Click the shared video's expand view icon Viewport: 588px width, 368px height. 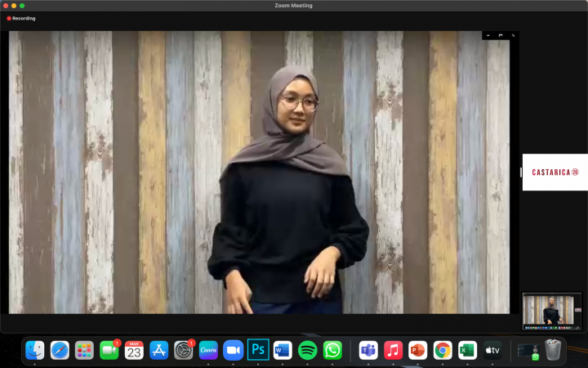[x=500, y=35]
